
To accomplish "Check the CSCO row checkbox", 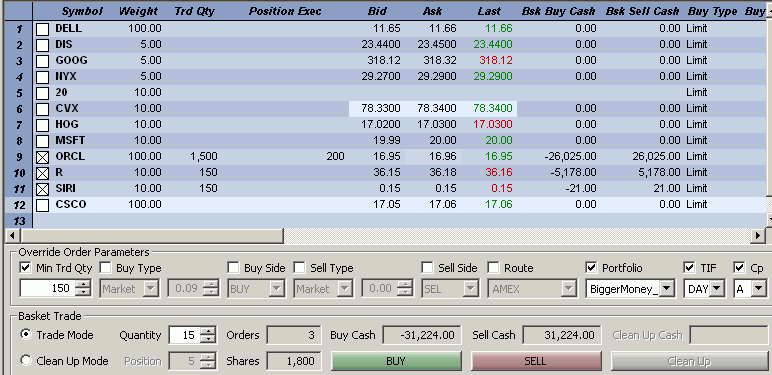I will tap(43, 205).
